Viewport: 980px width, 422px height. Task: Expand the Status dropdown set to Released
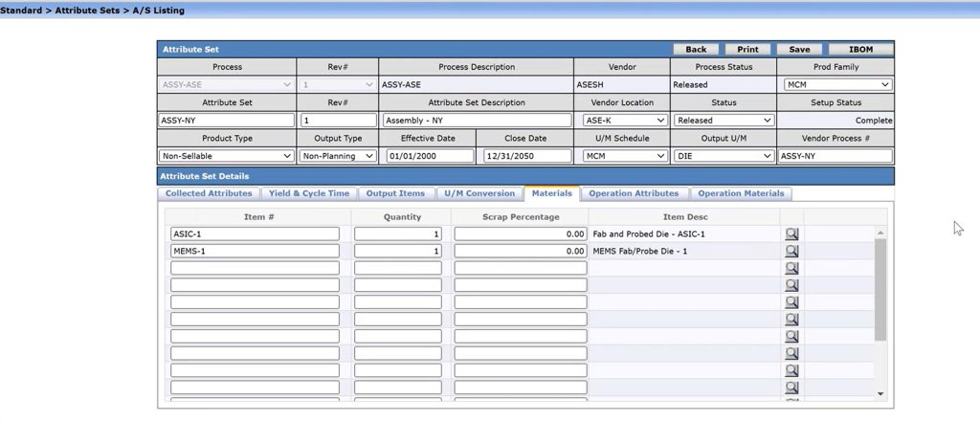tap(724, 121)
